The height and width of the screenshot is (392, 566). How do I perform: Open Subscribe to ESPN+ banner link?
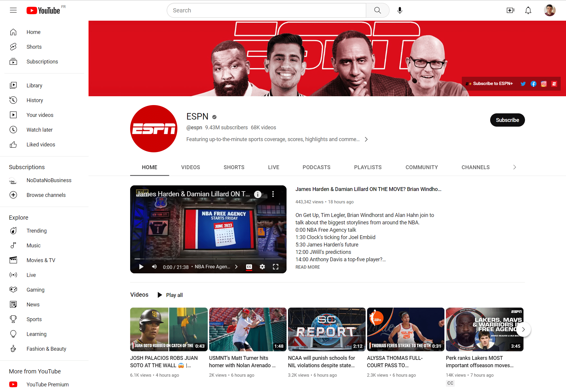tap(490, 84)
